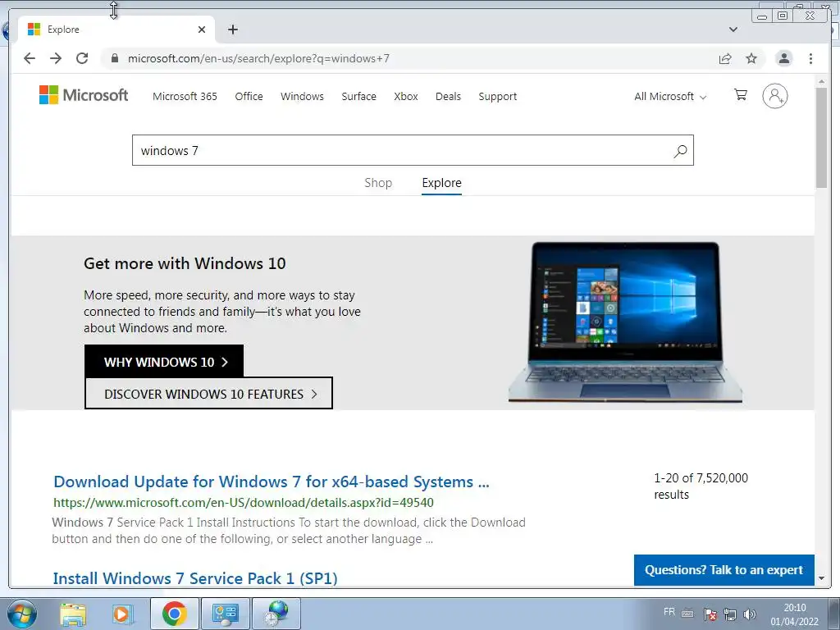Go back to the previous page

tap(30, 58)
